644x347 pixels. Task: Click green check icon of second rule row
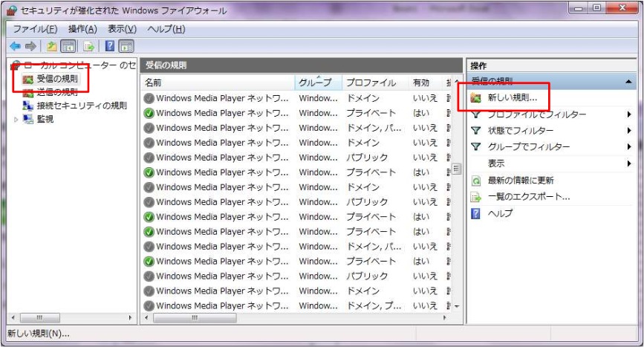point(149,113)
